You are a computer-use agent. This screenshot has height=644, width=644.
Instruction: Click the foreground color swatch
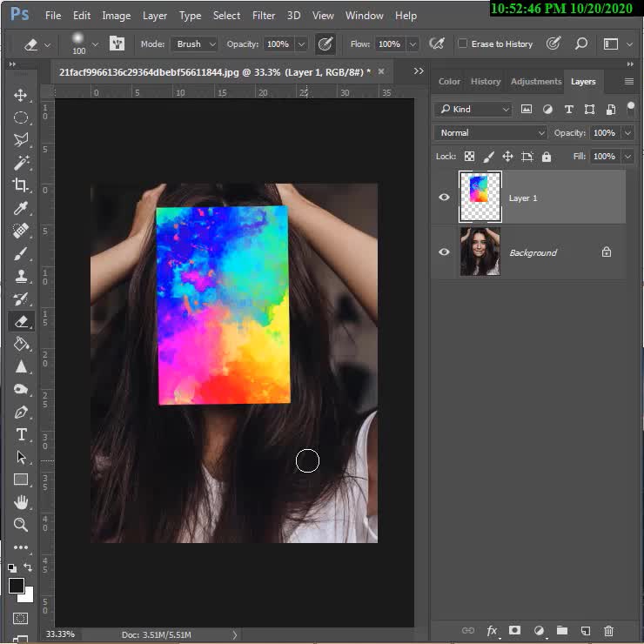click(x=17, y=586)
